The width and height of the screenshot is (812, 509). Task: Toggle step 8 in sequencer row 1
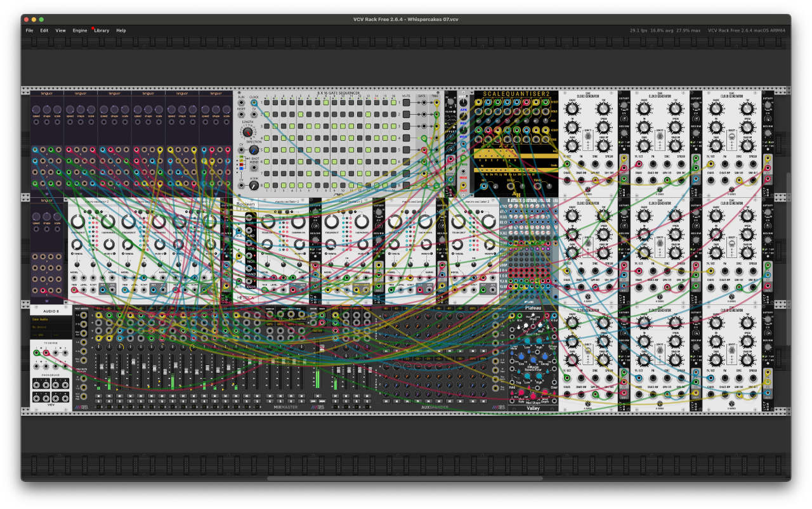click(326, 103)
